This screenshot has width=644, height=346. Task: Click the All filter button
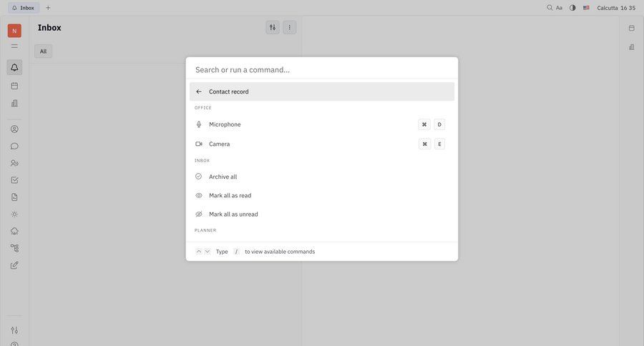click(43, 51)
